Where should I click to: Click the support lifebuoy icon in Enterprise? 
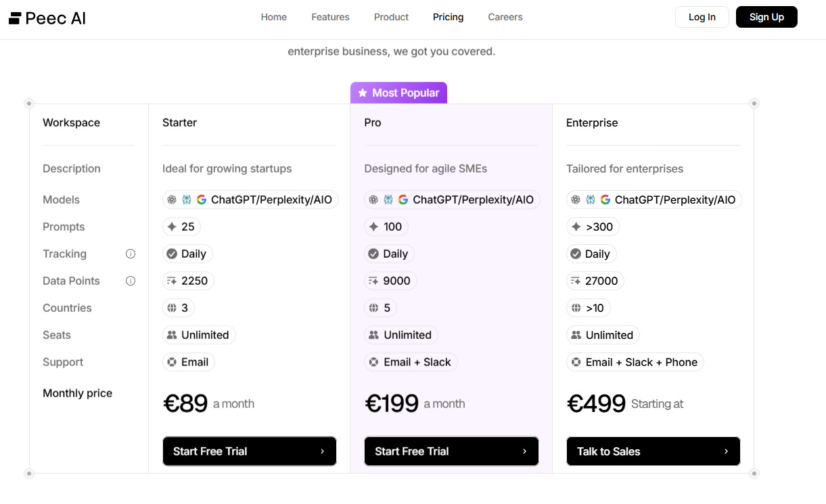576,362
